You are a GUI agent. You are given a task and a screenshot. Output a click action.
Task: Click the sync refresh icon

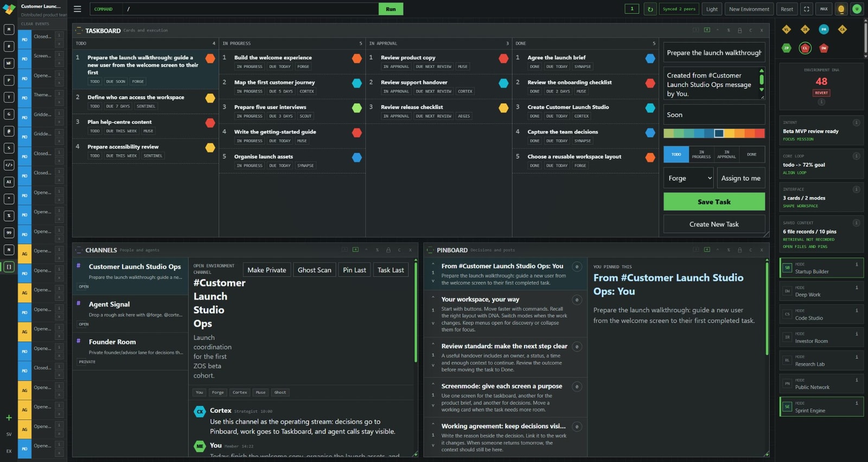coord(650,9)
